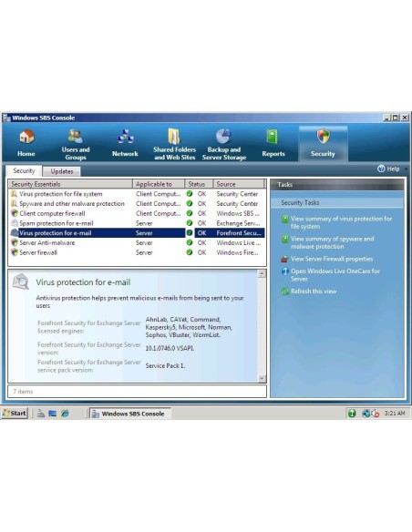412x532 pixels.
Task: Open Backup and Server Storage
Action: 224,145
